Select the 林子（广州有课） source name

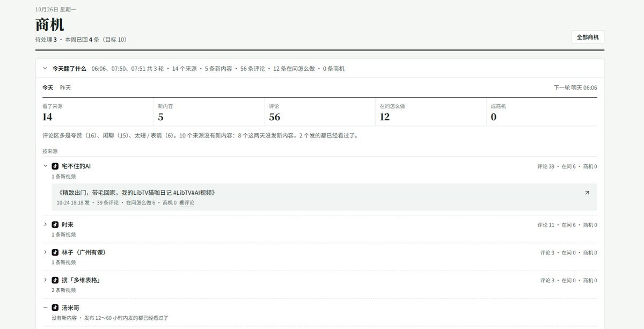coord(83,252)
